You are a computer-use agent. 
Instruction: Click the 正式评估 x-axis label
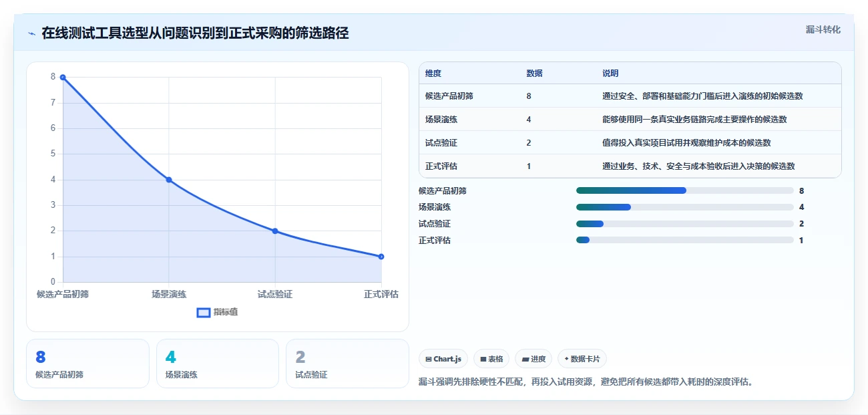(381, 294)
